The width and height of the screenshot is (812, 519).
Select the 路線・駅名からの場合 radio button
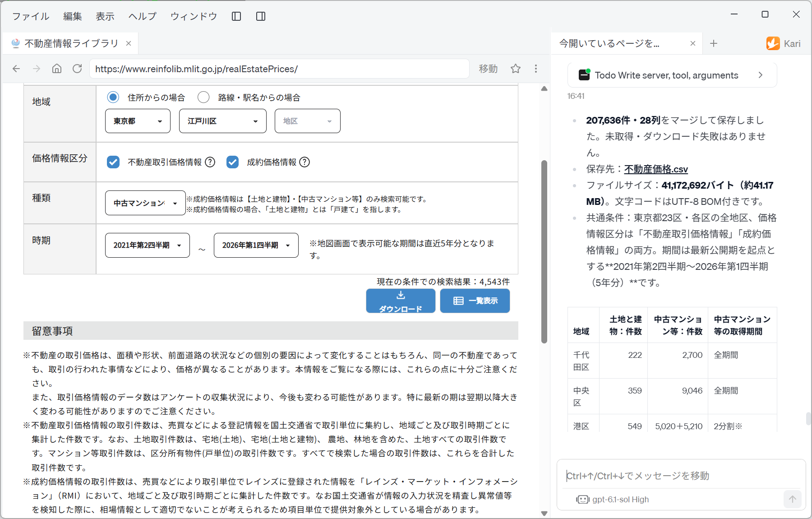coord(203,97)
